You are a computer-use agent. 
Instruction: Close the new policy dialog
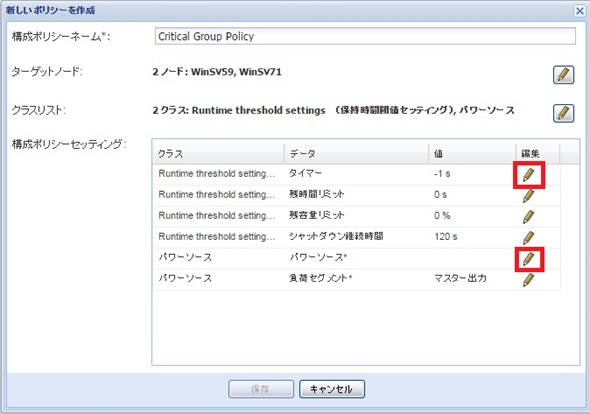click(x=580, y=11)
